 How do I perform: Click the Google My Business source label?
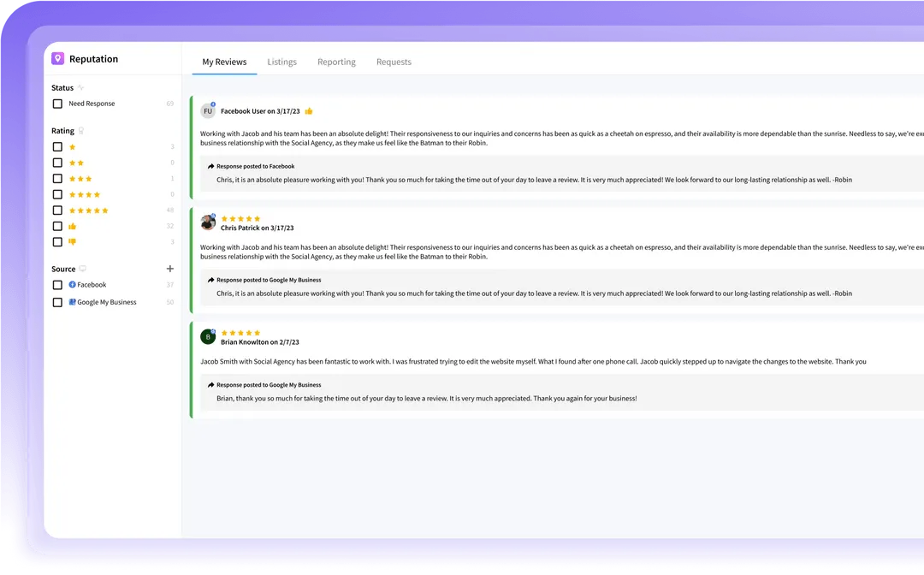click(x=107, y=302)
